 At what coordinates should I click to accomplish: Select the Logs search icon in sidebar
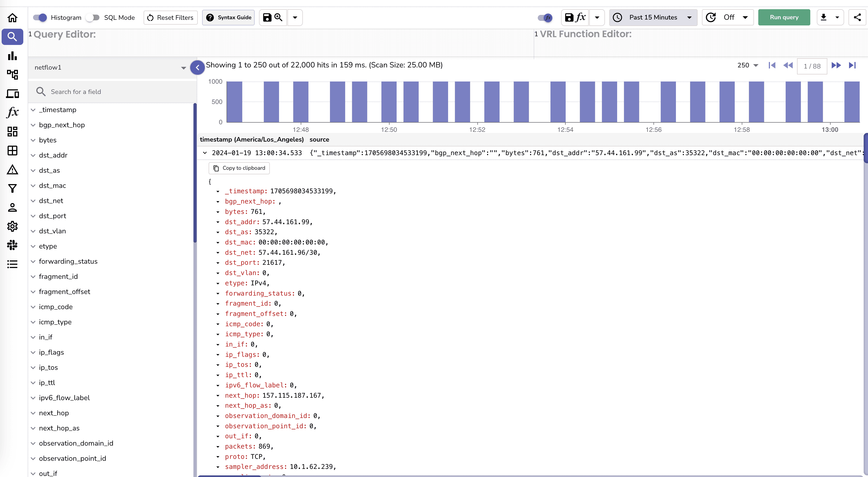coord(12,37)
